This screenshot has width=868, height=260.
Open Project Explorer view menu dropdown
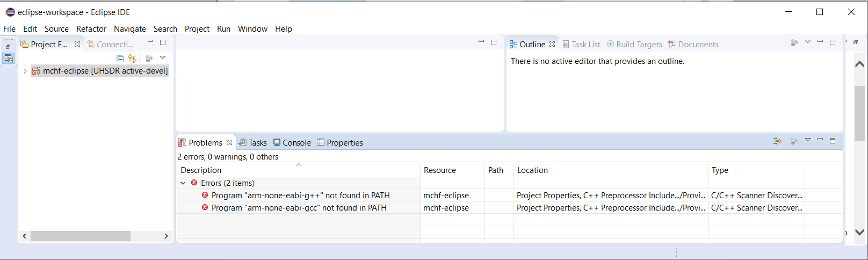[x=163, y=57]
